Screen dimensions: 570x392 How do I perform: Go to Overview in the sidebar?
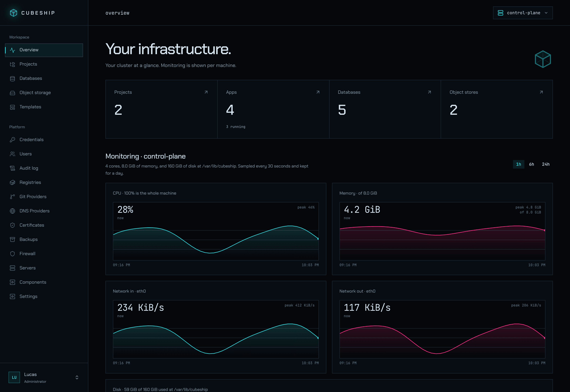click(x=44, y=50)
